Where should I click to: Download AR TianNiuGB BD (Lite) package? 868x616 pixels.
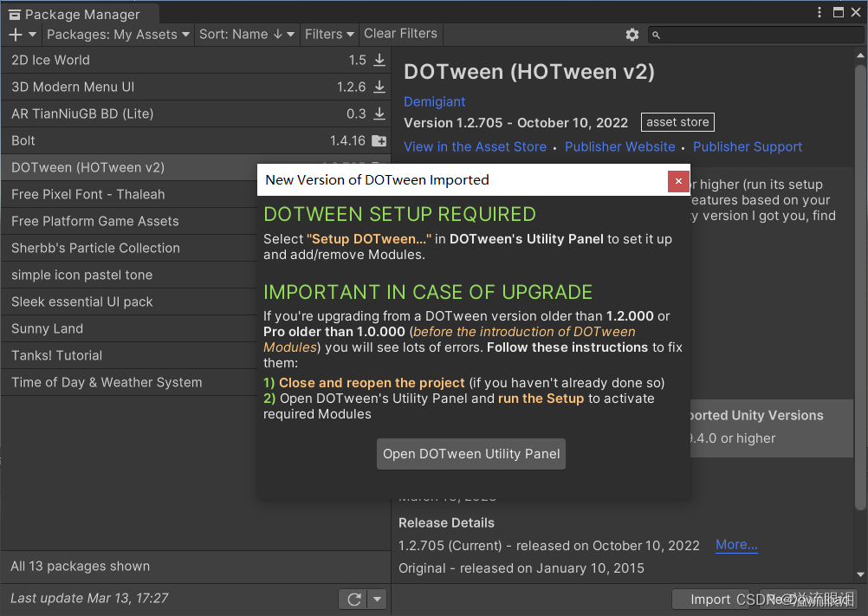coord(379,113)
